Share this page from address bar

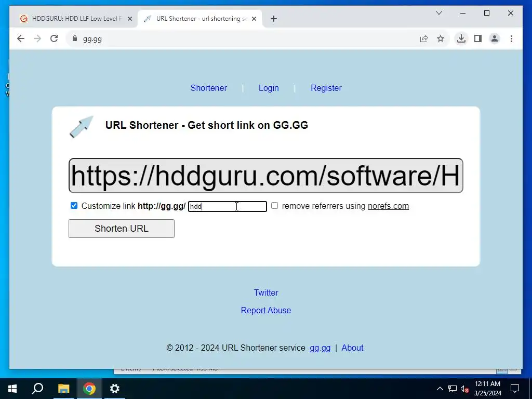tap(424, 38)
